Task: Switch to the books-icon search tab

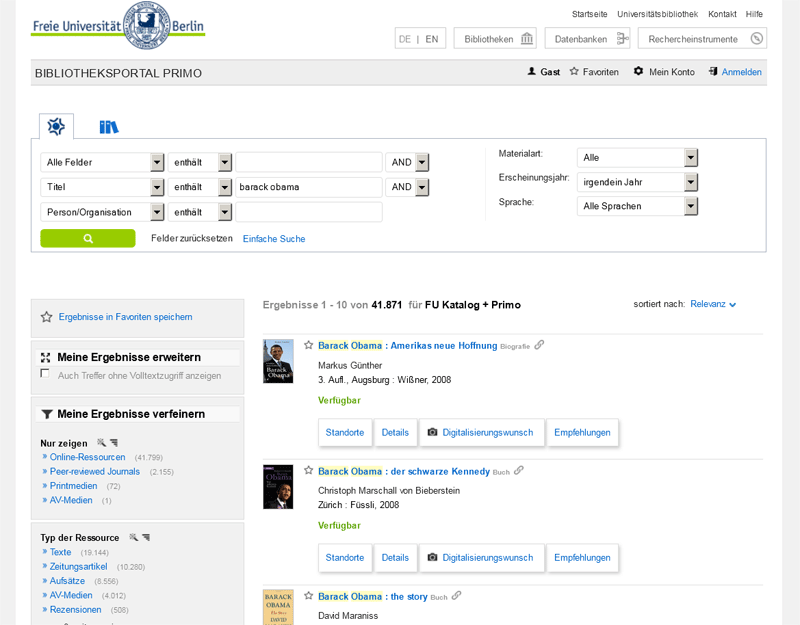Action: point(109,127)
